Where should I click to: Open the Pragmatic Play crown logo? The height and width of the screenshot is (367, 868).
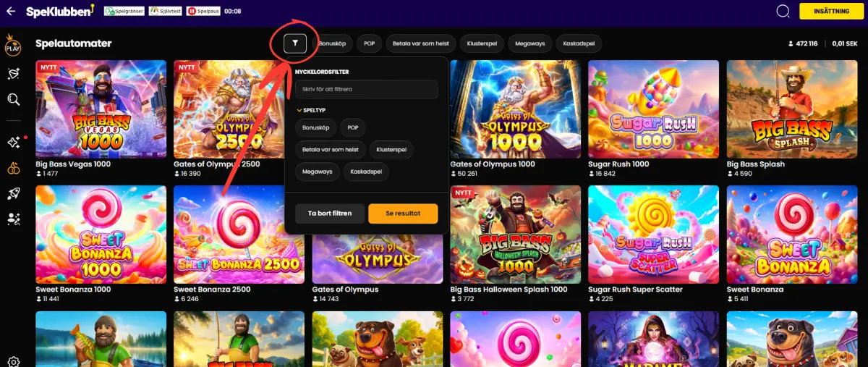coord(13,46)
